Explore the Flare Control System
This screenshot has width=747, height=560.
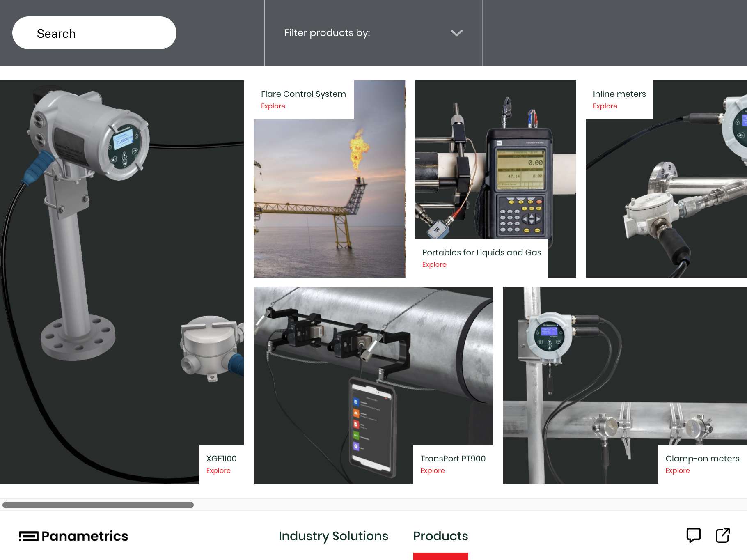tap(273, 106)
